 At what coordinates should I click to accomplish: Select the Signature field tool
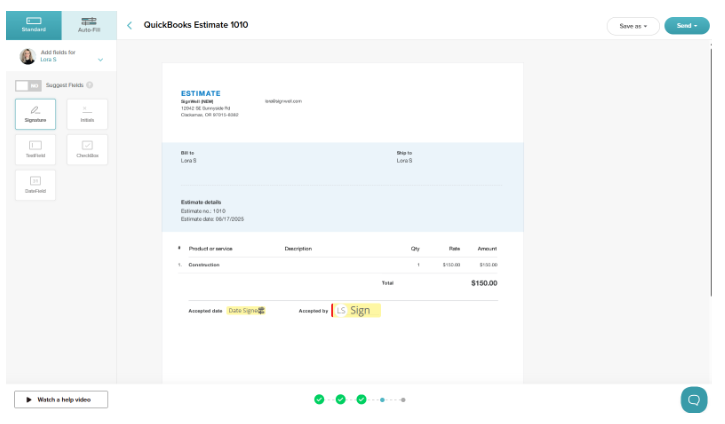click(x=35, y=113)
